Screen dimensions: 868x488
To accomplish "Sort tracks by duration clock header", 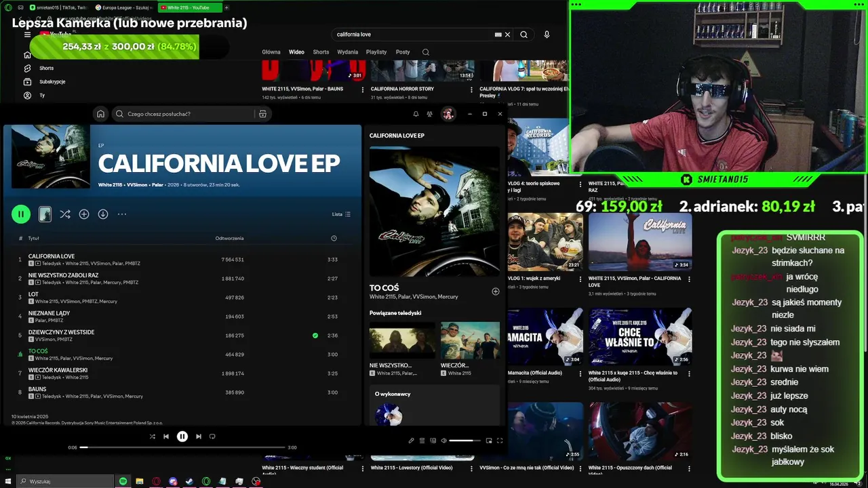I will (x=334, y=238).
